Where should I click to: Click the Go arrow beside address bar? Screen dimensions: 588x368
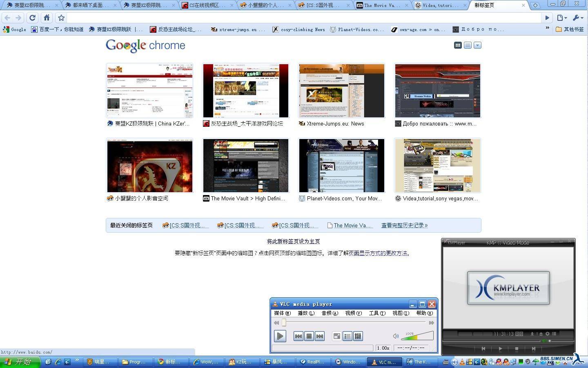547,18
